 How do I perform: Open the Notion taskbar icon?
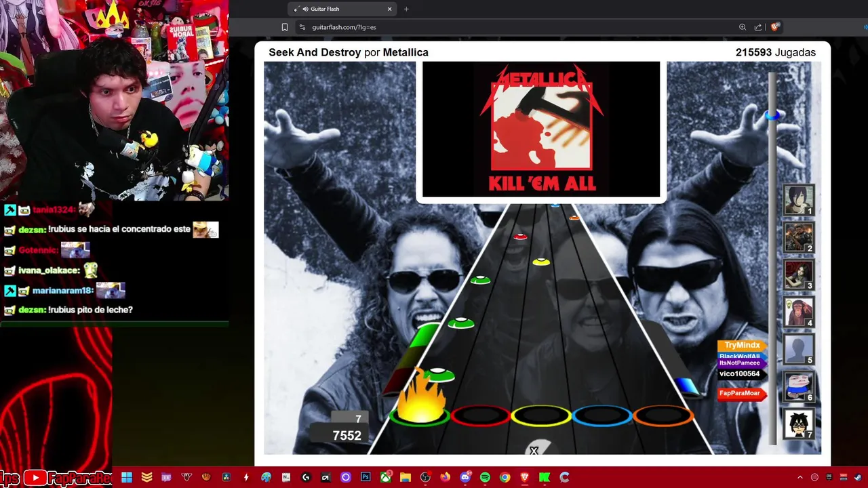pyautogui.click(x=285, y=477)
